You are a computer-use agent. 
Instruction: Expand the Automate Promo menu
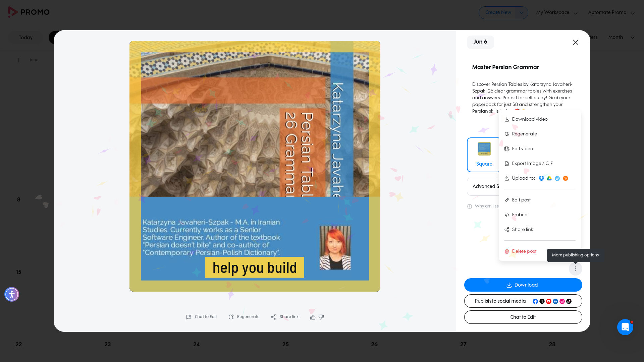point(611,13)
